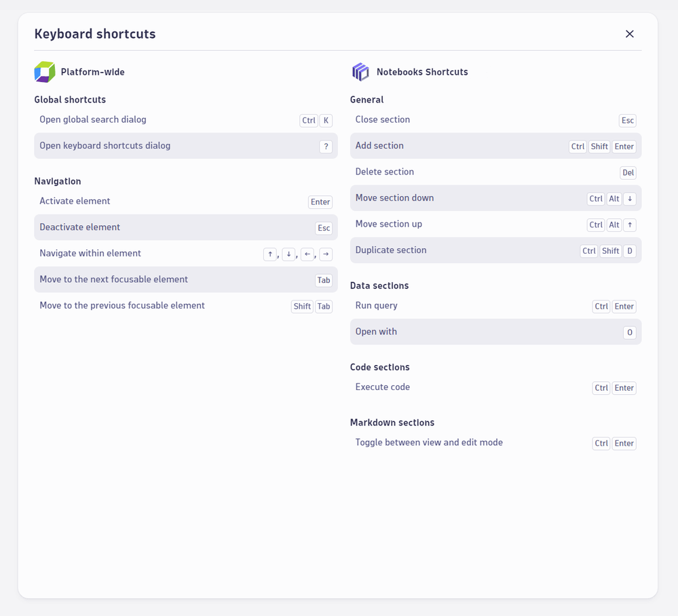Click the up arrow key under Navigate within element
Screen dimensions: 678x616
pyautogui.click(x=270, y=254)
